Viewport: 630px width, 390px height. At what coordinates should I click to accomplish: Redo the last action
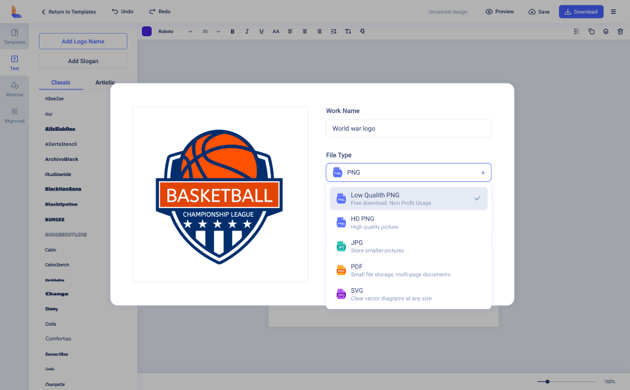click(x=160, y=12)
